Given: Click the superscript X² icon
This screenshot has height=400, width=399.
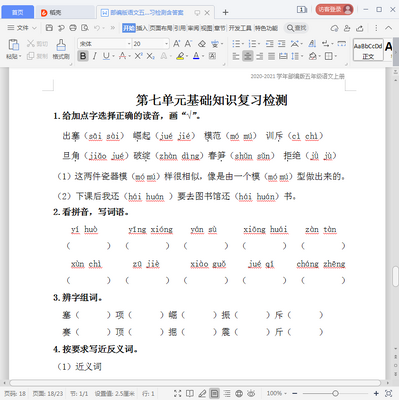Looking at the screenshot, I should click(138, 56).
